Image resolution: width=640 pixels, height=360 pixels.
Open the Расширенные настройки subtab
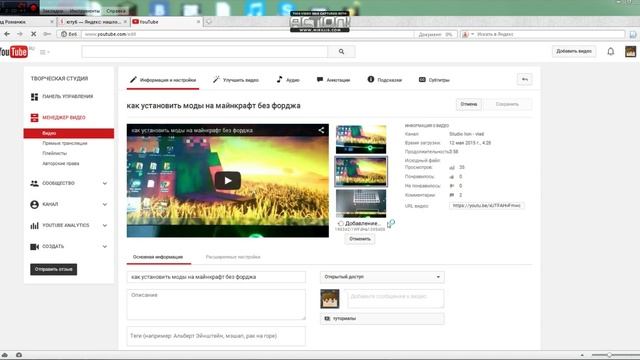[233, 257]
